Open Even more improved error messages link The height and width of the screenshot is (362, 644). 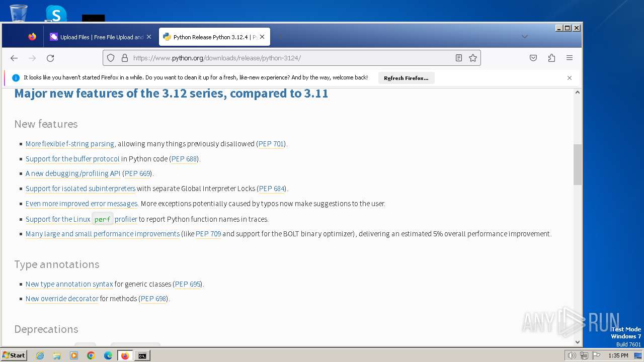tap(82, 204)
